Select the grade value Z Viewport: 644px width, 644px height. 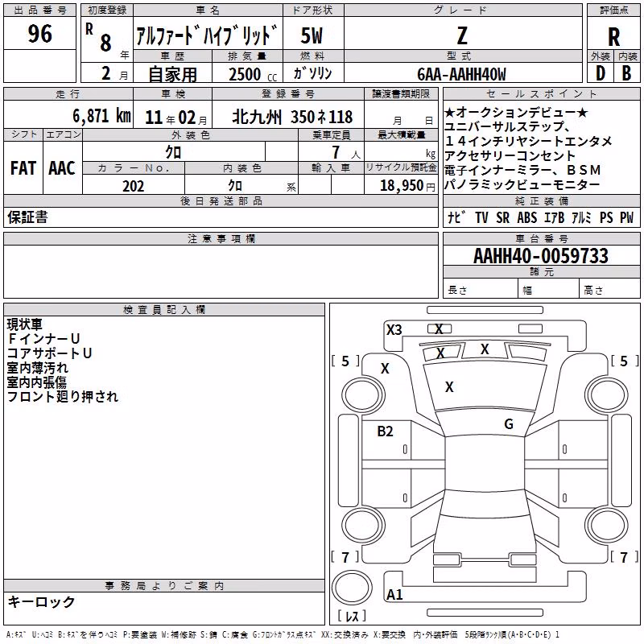click(462, 35)
